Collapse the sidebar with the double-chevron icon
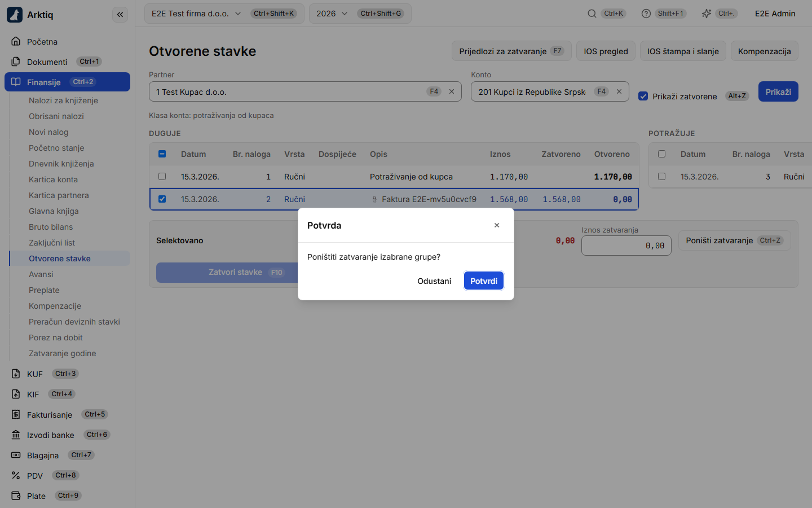The width and height of the screenshot is (812, 508). coord(120,15)
